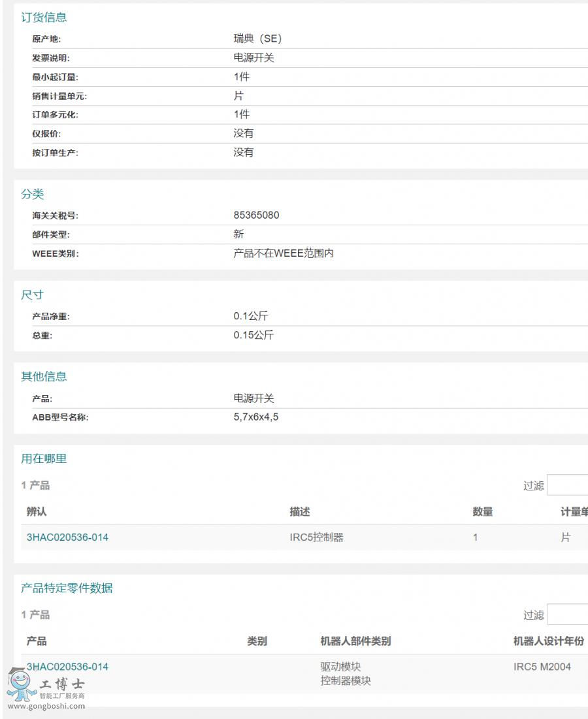Sort by the 数量 column header
The width and height of the screenshot is (588, 719).
pos(482,511)
